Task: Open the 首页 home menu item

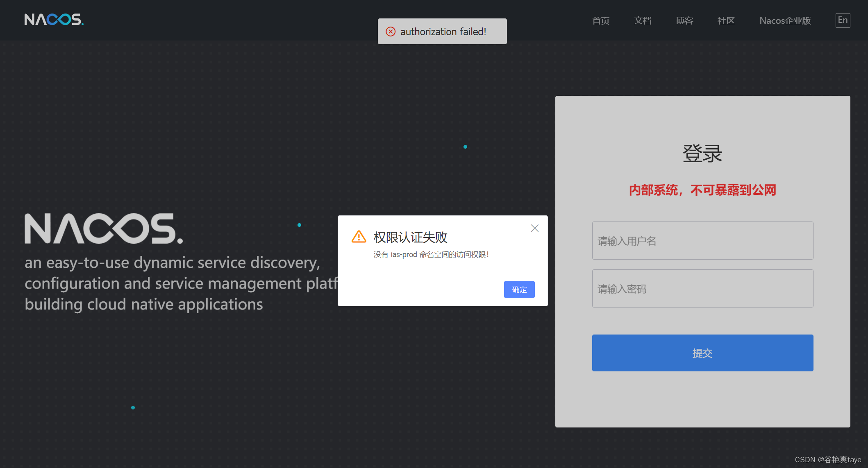Action: coord(600,21)
